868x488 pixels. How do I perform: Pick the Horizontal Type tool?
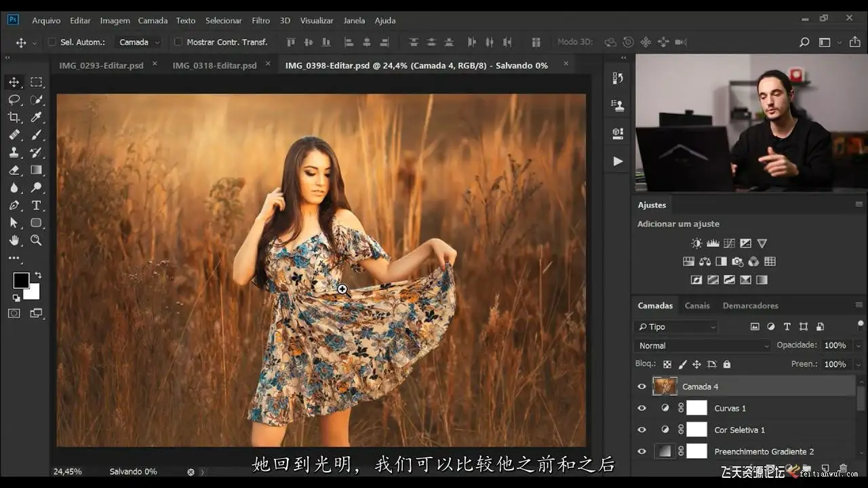[37, 205]
